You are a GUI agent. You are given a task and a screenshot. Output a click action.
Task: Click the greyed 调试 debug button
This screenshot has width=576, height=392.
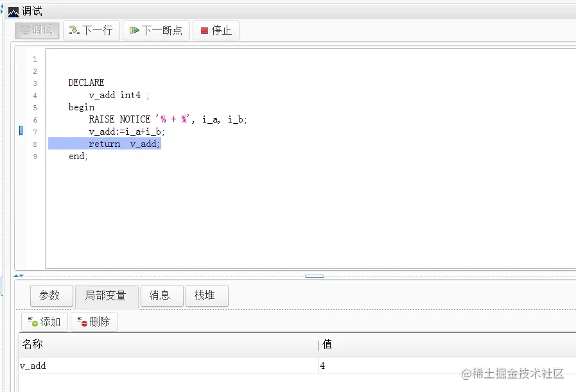coord(37,30)
